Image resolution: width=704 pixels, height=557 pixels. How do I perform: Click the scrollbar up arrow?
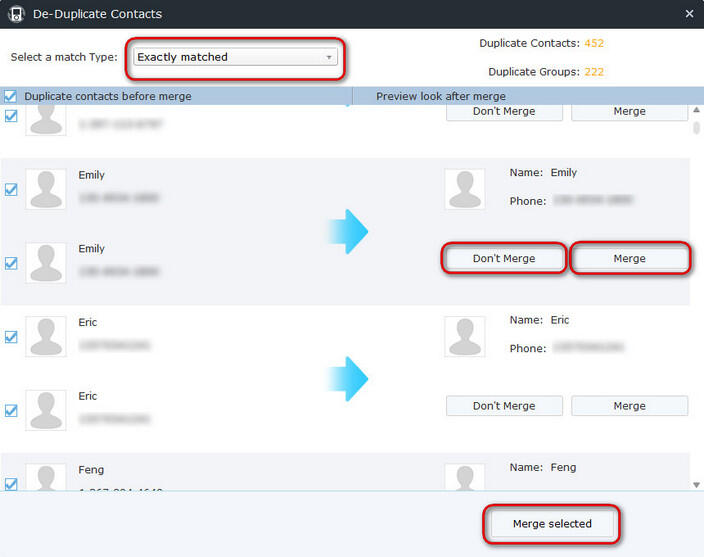tap(696, 110)
